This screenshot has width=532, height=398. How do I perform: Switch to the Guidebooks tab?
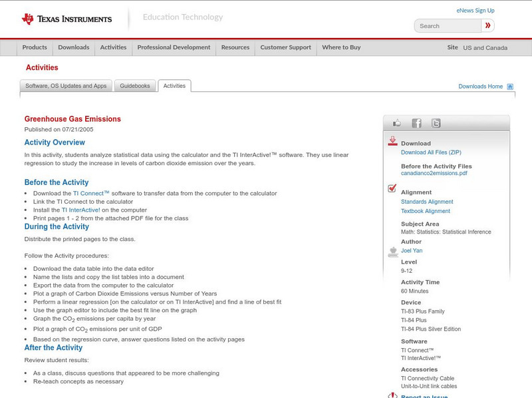[134, 85]
